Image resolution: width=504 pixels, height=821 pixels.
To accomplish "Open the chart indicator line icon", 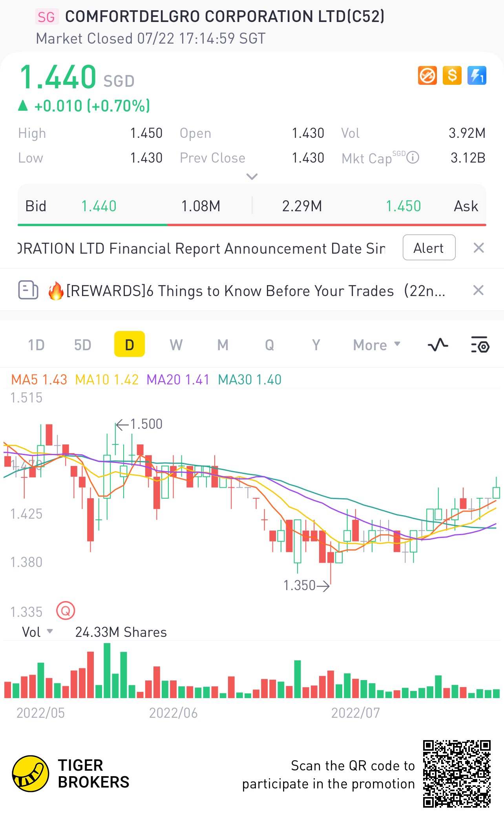I will coord(438,345).
